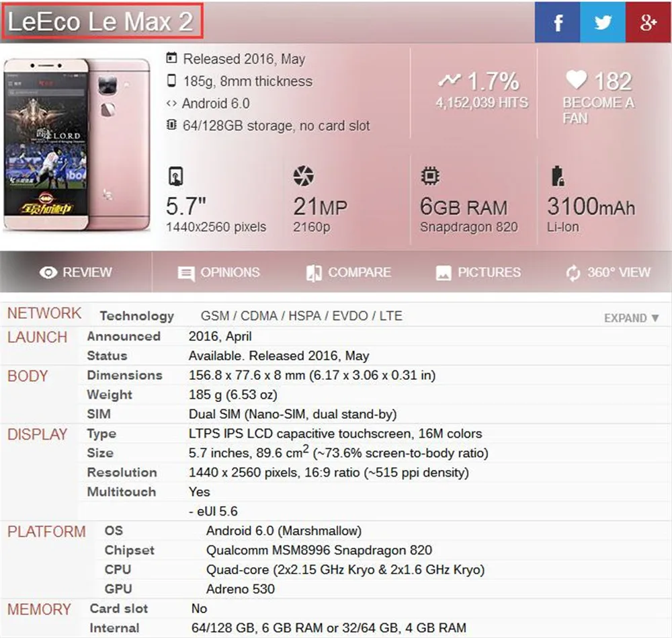This screenshot has height=638, width=672.
Task: Open the Memory section heading
Action: point(39,609)
